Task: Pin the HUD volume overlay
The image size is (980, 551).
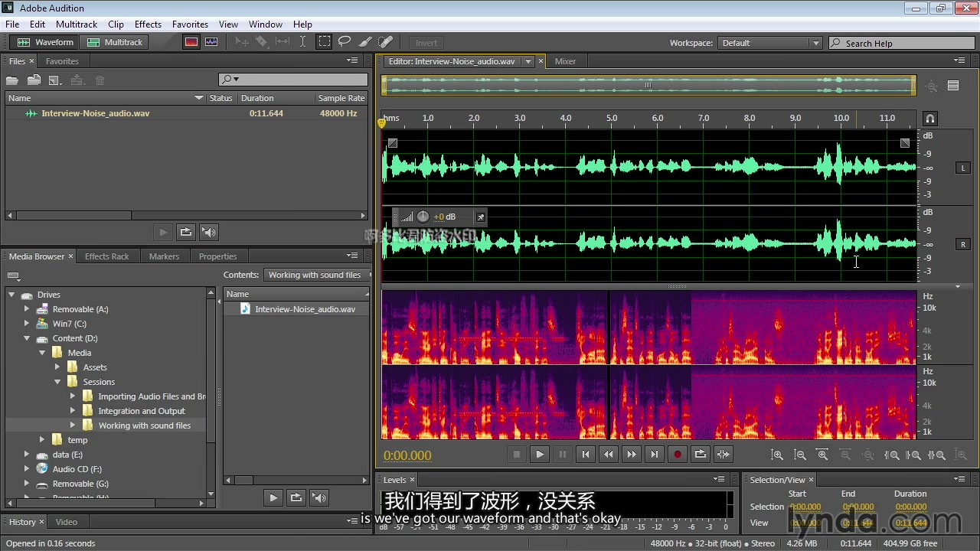Action: tap(481, 217)
